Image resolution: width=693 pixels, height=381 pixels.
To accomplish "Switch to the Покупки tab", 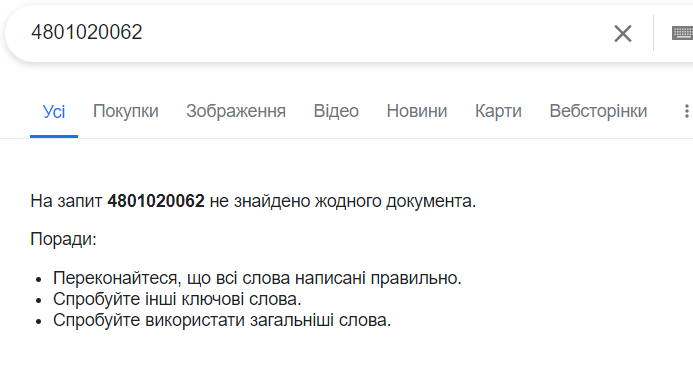I will tap(126, 111).
